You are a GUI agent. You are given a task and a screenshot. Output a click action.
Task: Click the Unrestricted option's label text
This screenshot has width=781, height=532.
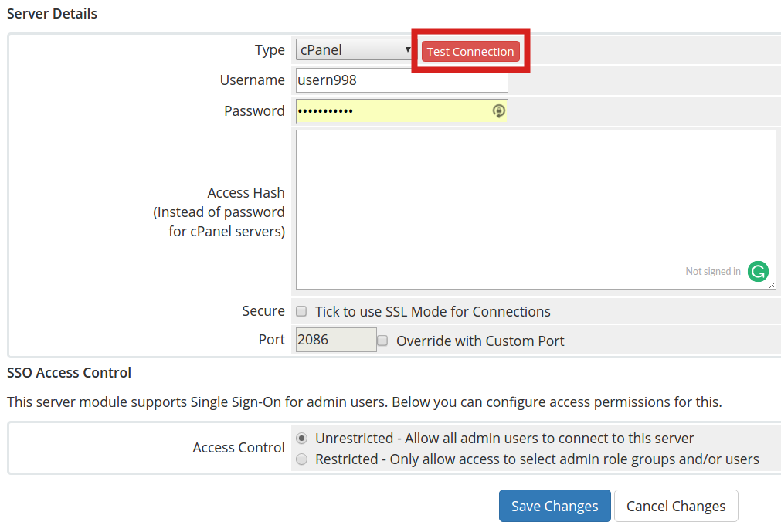pyautogui.click(x=504, y=438)
